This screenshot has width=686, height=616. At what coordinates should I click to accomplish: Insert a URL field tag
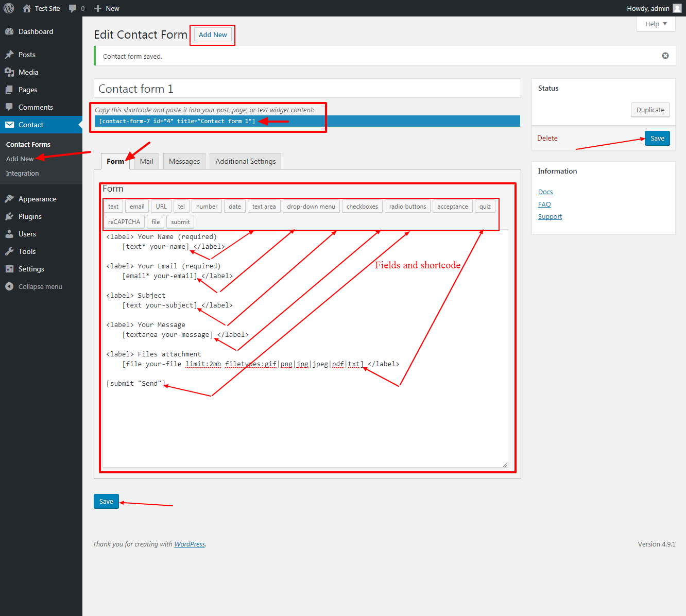(x=161, y=207)
